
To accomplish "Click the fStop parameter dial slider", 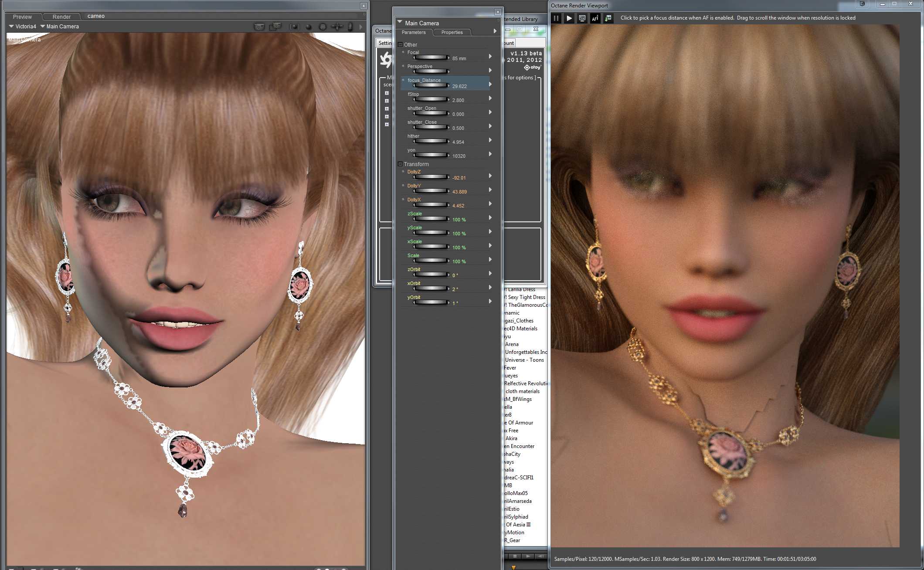I will click(x=431, y=99).
